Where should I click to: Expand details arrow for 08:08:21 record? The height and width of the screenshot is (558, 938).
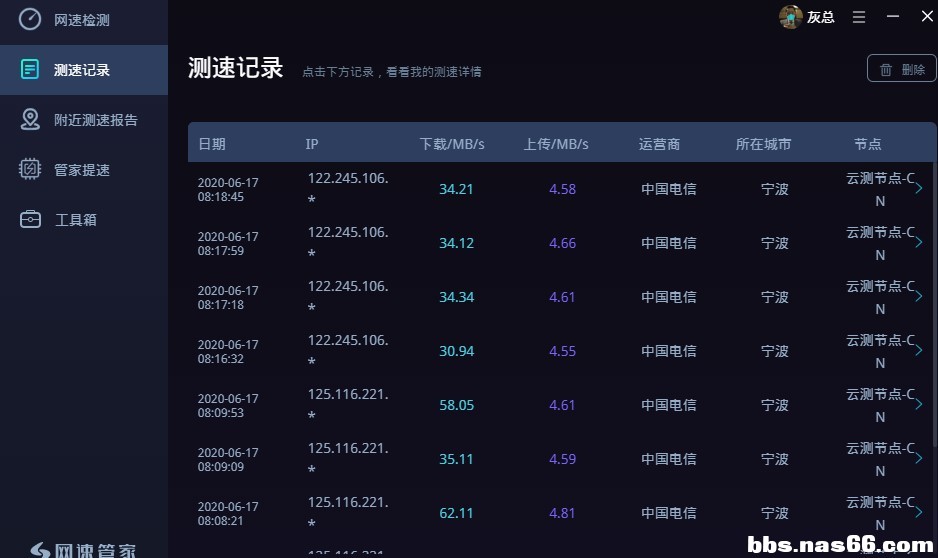click(918, 512)
